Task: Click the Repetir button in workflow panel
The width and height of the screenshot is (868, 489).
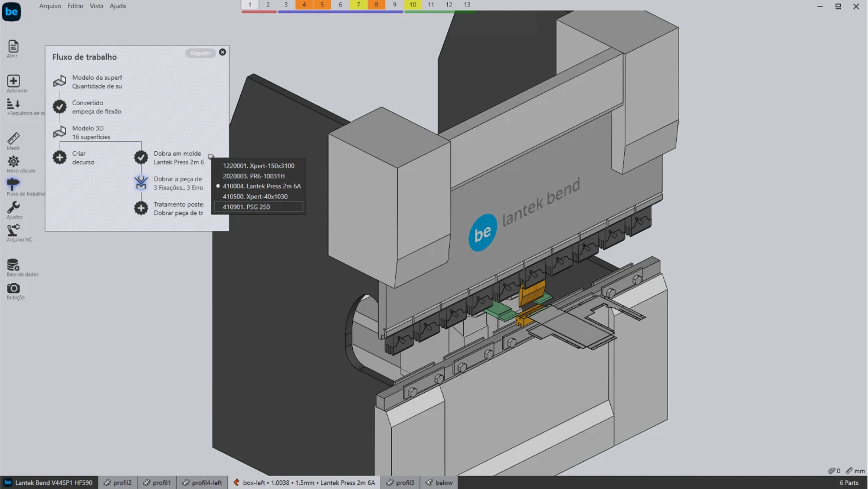Action: 201,53
